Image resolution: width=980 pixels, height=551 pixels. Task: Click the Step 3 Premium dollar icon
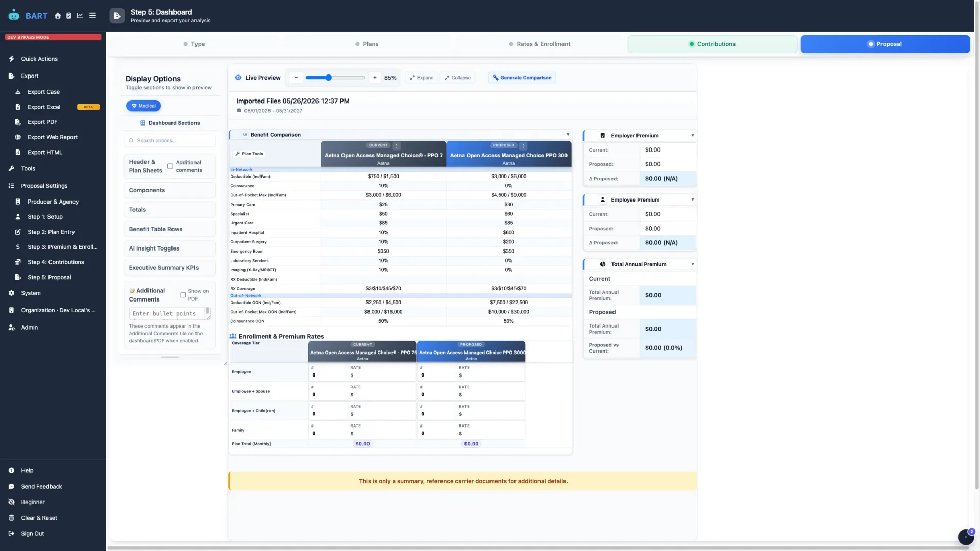coord(18,247)
